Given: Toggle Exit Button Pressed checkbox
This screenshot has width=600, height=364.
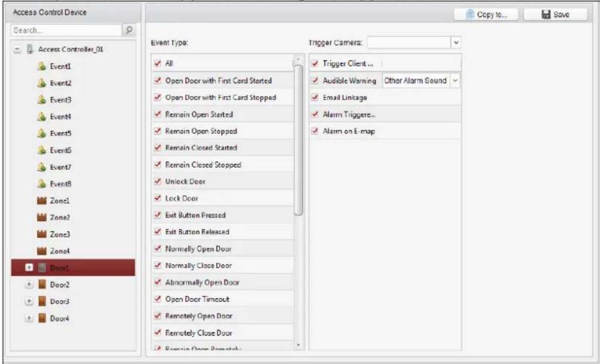Looking at the screenshot, I should point(157,215).
